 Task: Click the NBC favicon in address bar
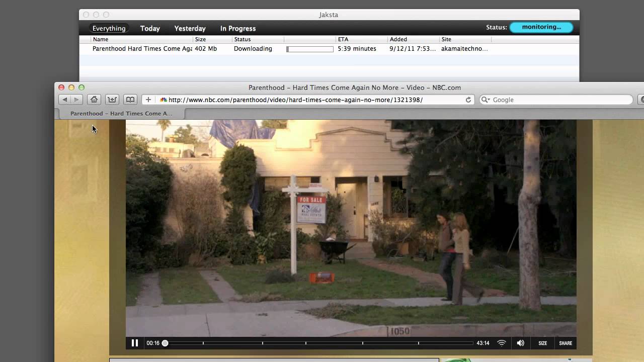pos(163,100)
